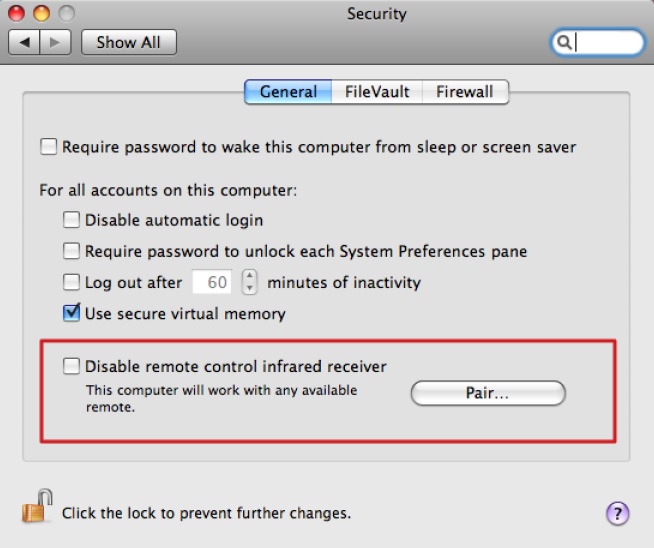Uncheck Use secure virtual memory
This screenshot has height=548, width=654.
pyautogui.click(x=72, y=313)
